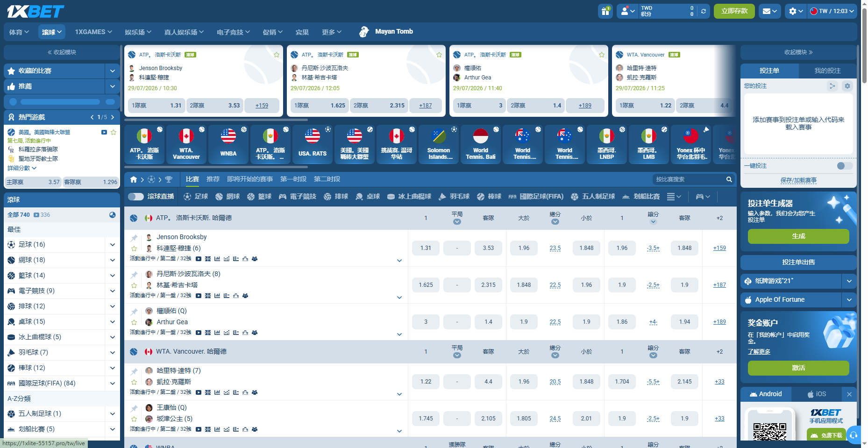Expand the 收藏的比賽 panel
Image resolution: width=868 pixels, height=448 pixels.
113,71
